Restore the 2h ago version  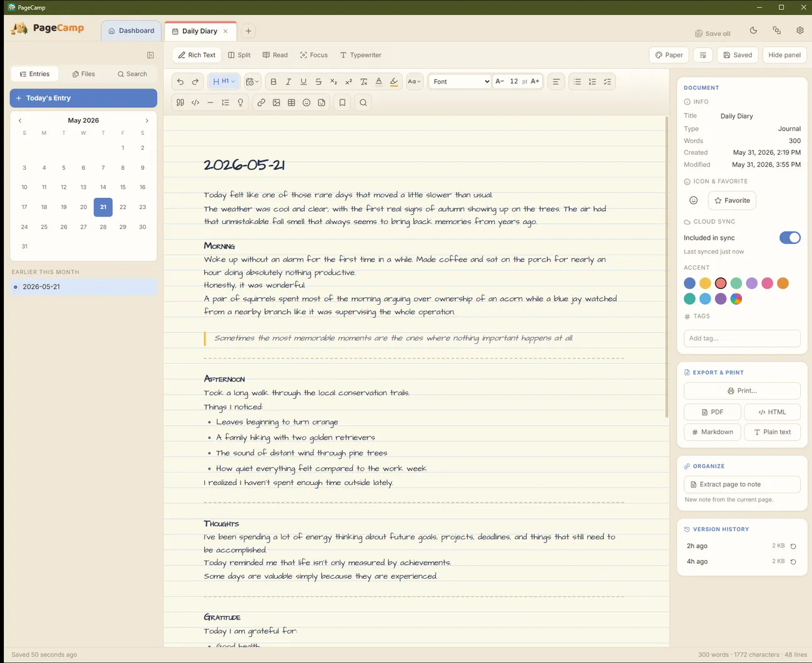[x=793, y=546]
